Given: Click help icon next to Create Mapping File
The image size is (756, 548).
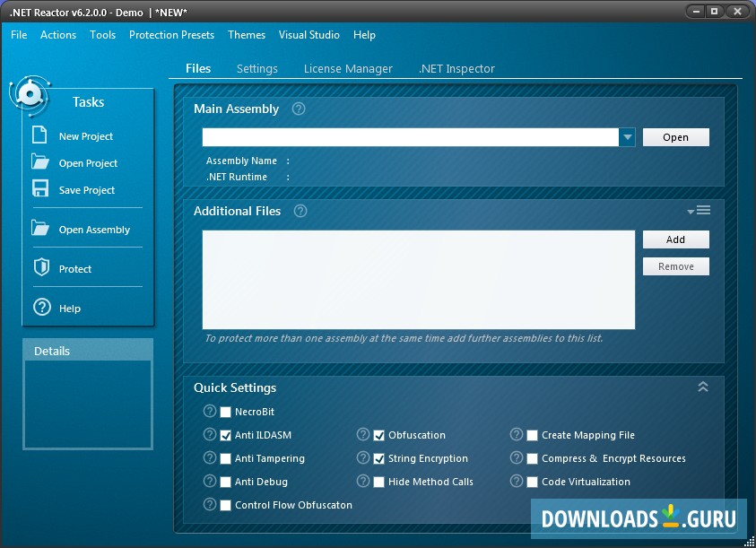Looking at the screenshot, I should pyautogui.click(x=517, y=434).
